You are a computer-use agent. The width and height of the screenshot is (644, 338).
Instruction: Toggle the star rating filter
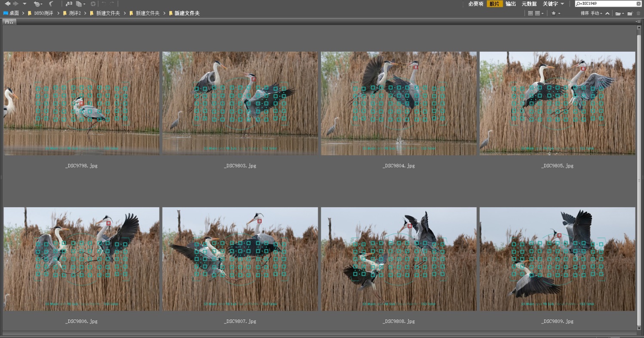click(554, 13)
